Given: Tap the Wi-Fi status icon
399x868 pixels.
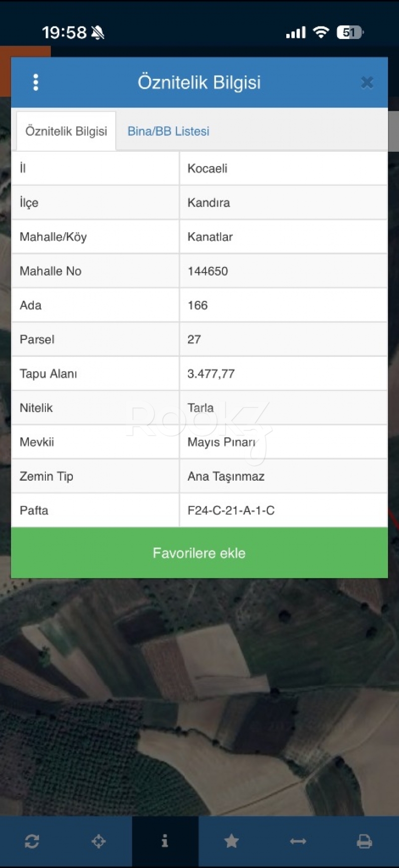Looking at the screenshot, I should tap(321, 32).
